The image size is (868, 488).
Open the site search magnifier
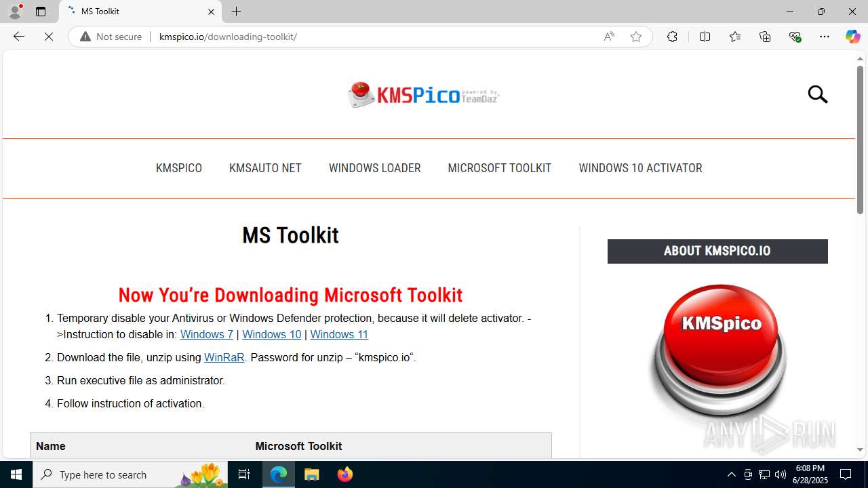pos(818,94)
